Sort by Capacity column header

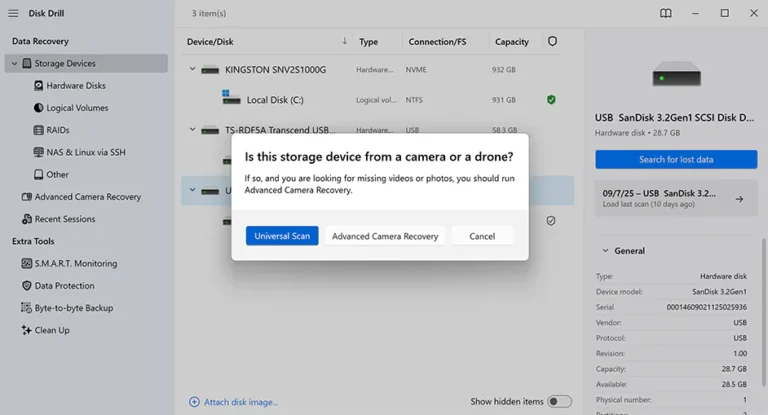pyautogui.click(x=512, y=42)
